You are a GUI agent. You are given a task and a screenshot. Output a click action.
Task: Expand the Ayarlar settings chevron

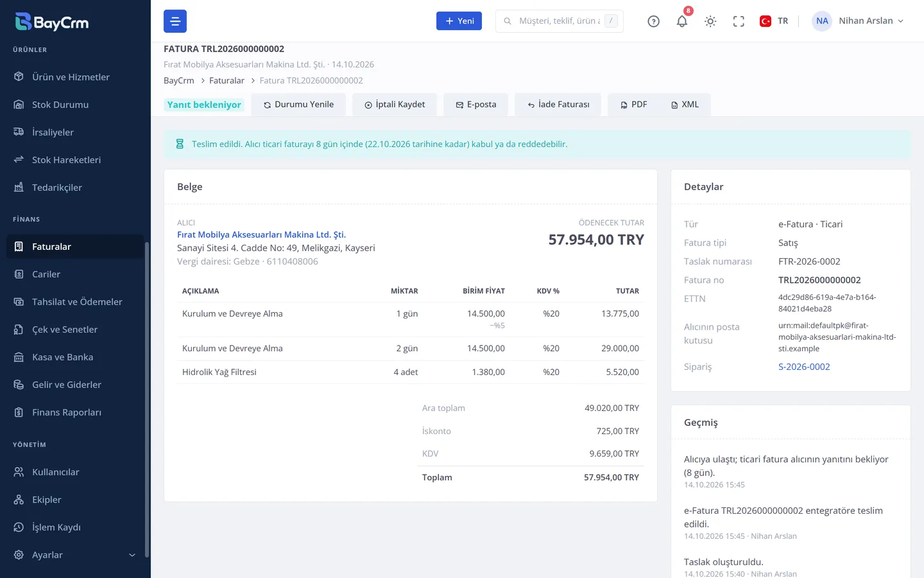click(132, 555)
